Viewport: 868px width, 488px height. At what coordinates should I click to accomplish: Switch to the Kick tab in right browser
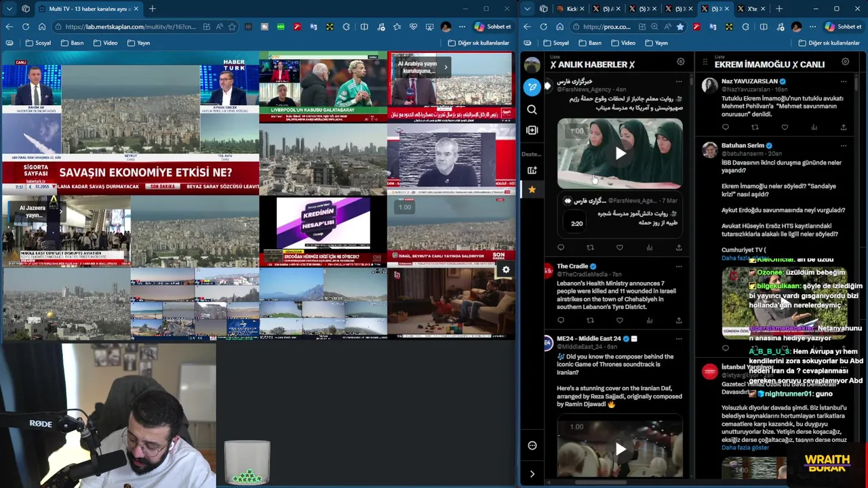570,9
